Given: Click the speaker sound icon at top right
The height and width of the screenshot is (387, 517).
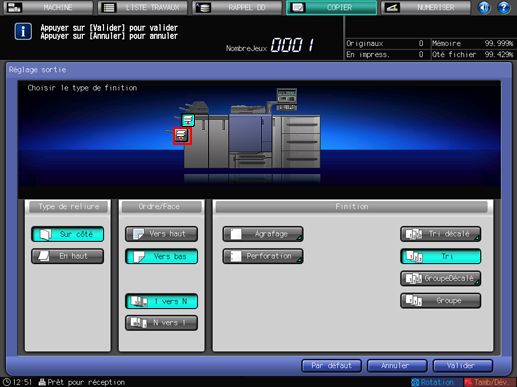Looking at the screenshot, I should pyautogui.click(x=484, y=7).
